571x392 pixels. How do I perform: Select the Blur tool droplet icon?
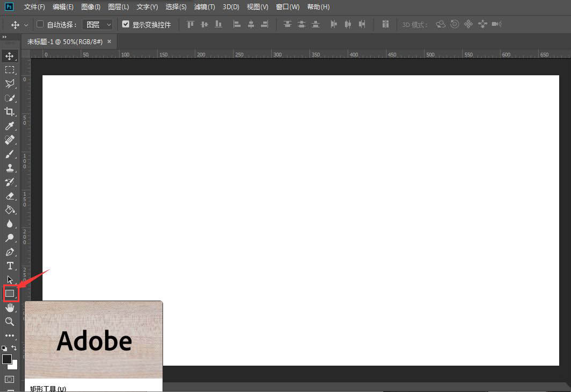pos(10,224)
